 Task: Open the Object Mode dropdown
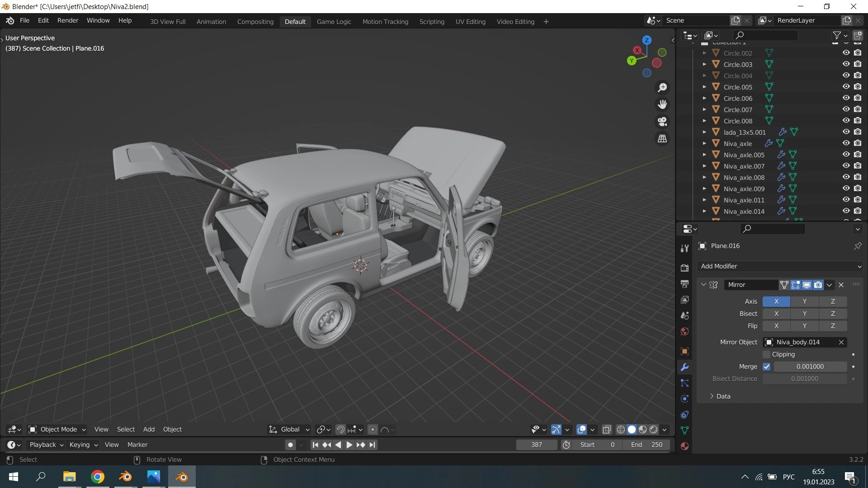click(x=57, y=430)
